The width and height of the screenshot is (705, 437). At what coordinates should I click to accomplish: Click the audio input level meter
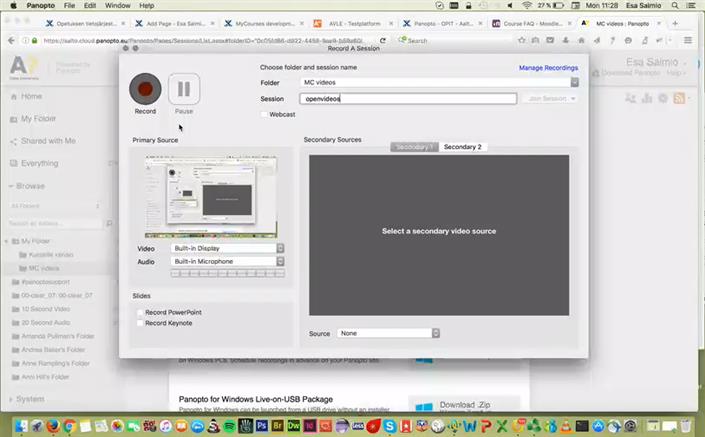point(228,273)
